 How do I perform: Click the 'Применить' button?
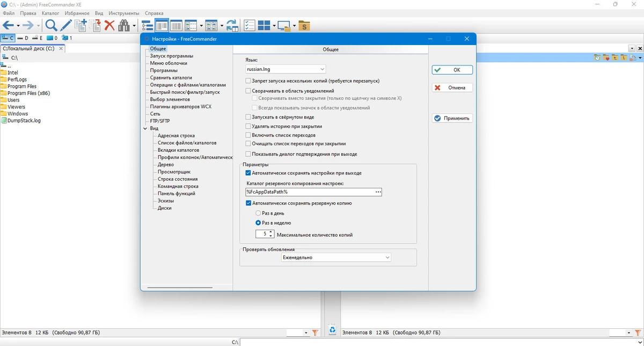click(452, 118)
